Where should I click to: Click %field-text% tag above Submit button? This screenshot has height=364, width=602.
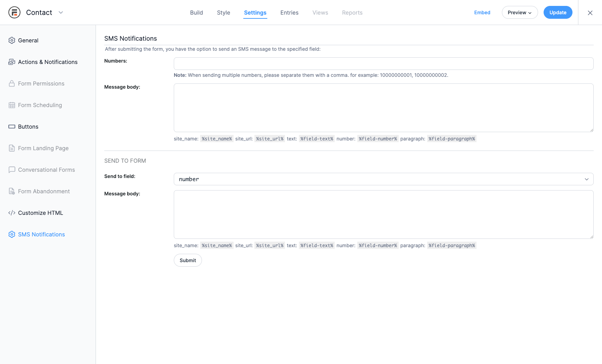tap(317, 245)
